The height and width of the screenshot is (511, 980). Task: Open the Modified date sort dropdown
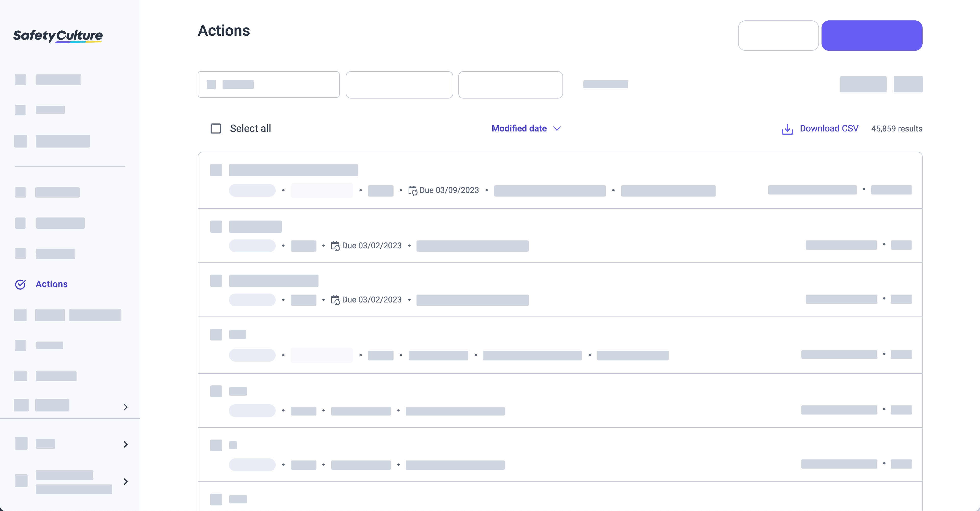pos(526,129)
